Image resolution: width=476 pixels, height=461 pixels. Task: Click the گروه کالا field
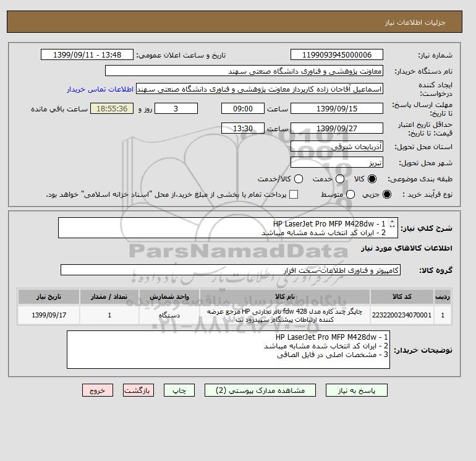[231, 270]
